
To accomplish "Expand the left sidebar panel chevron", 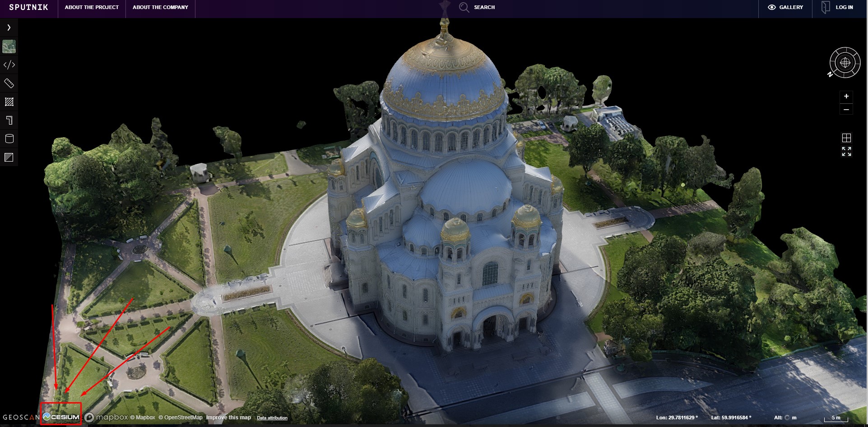I will [9, 28].
